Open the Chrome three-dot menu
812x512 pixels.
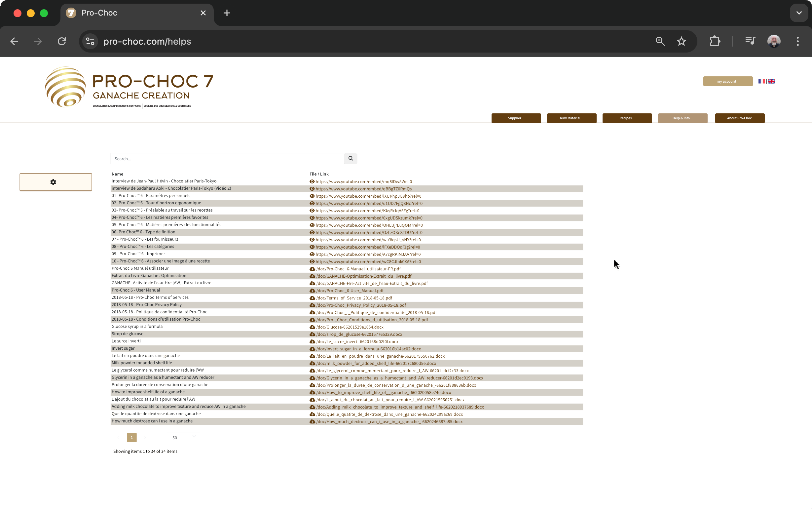pos(797,41)
